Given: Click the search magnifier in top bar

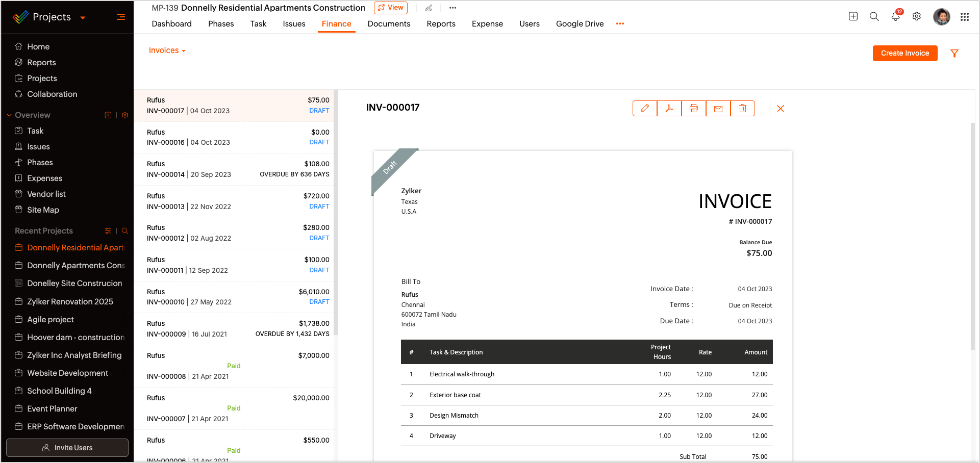Looking at the screenshot, I should coord(874,16).
